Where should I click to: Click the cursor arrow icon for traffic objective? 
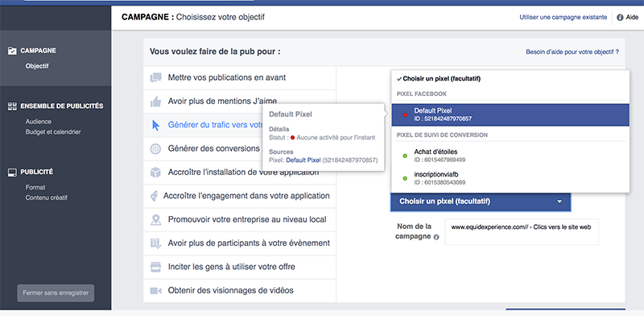click(x=155, y=125)
